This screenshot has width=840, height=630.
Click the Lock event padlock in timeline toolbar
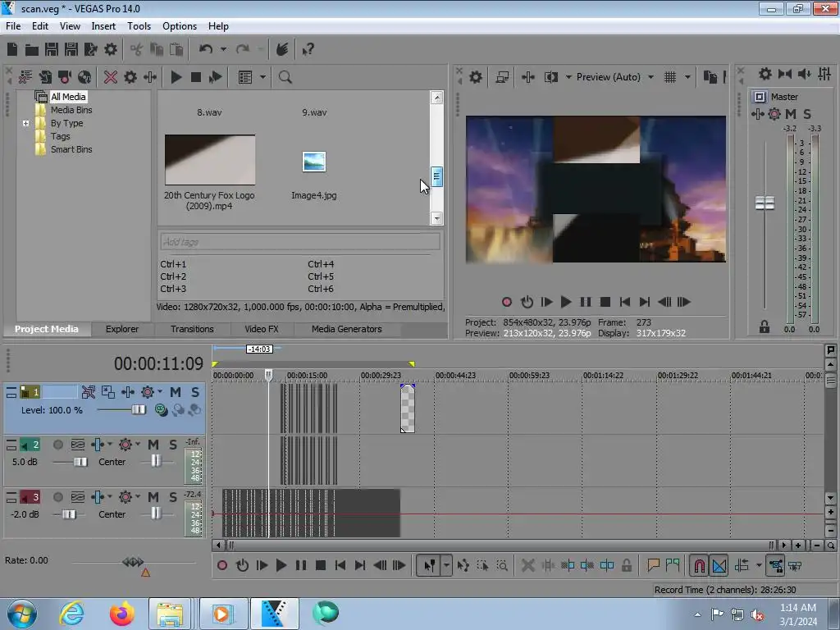(x=626, y=565)
